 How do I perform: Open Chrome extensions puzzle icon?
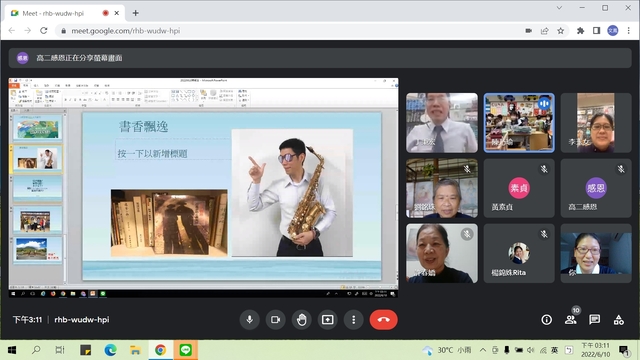coord(580,31)
